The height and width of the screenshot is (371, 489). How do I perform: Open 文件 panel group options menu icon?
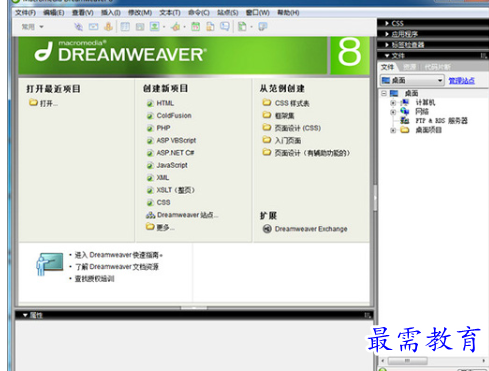[483, 56]
